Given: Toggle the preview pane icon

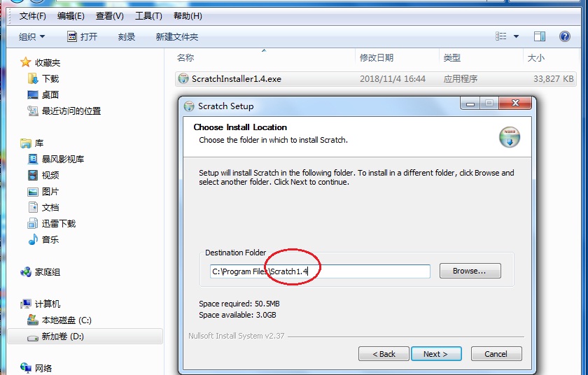Looking at the screenshot, I should click(x=540, y=36).
